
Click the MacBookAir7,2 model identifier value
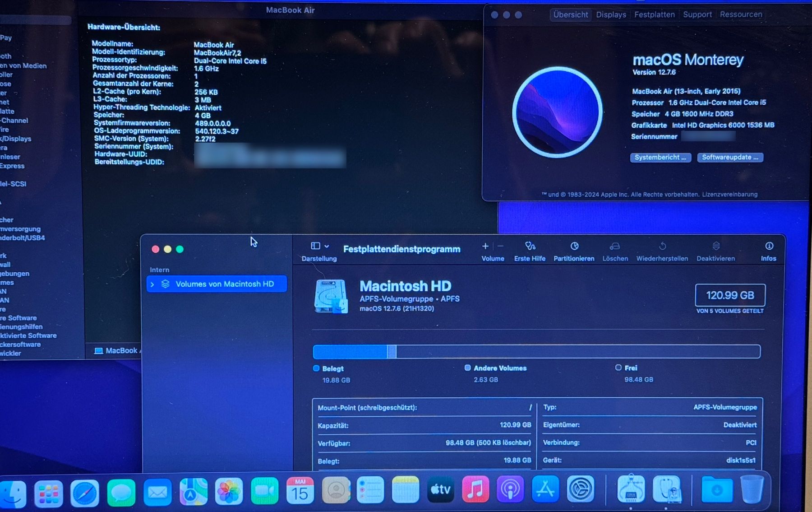(217, 53)
